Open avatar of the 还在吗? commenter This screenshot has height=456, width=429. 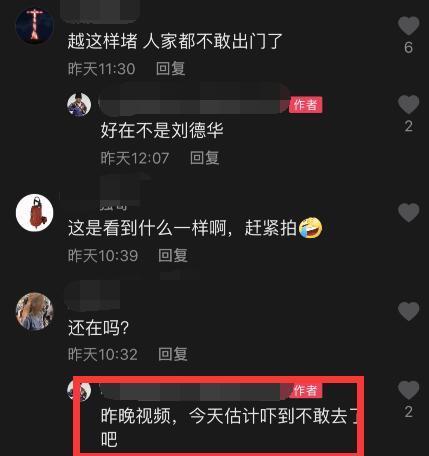pos(35,312)
